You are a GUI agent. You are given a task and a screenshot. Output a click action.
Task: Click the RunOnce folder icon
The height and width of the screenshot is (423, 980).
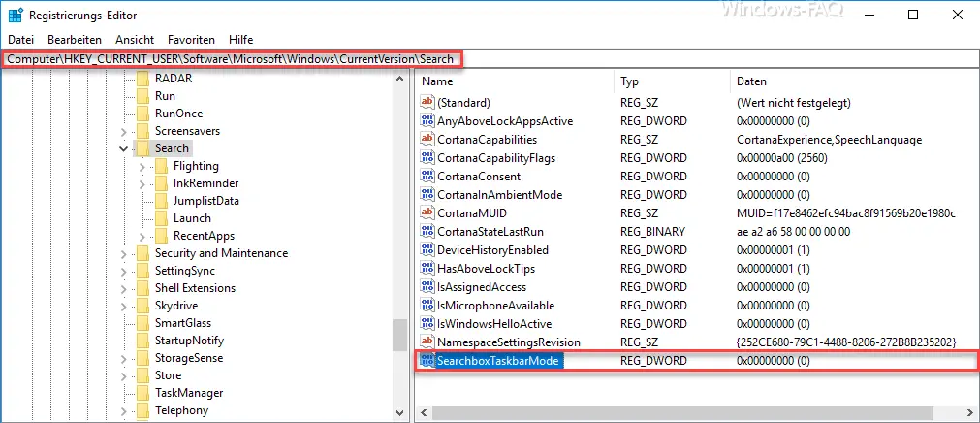[143, 114]
